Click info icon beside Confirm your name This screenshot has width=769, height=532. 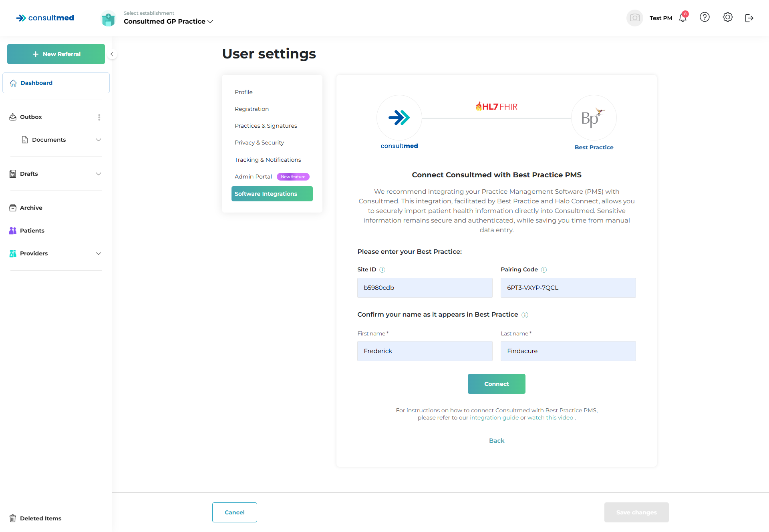point(525,315)
